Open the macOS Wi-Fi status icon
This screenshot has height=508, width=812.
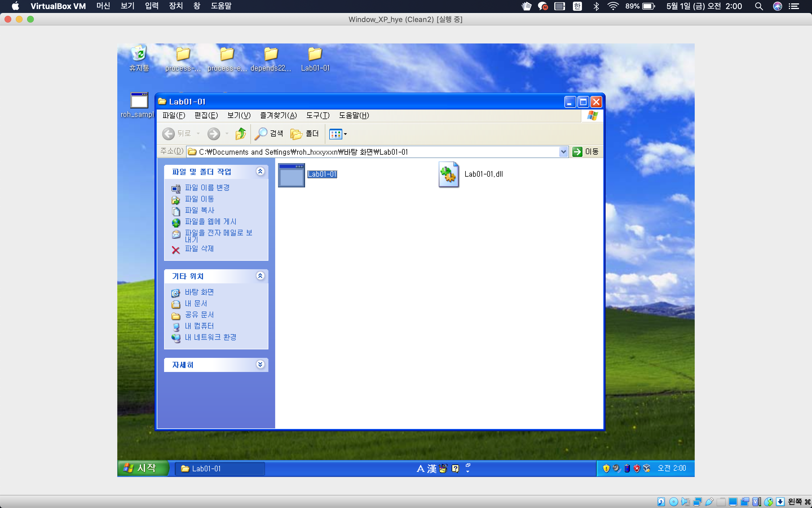[613, 6]
